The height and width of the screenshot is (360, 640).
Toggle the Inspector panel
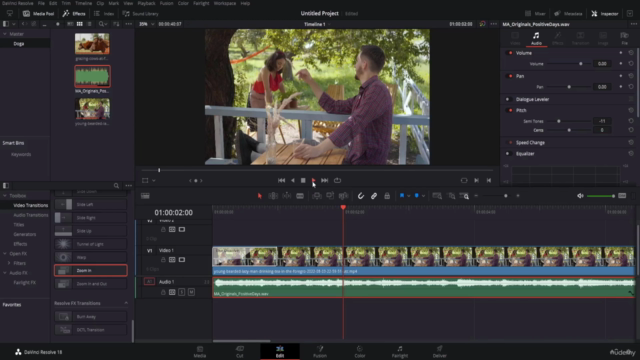pos(604,13)
